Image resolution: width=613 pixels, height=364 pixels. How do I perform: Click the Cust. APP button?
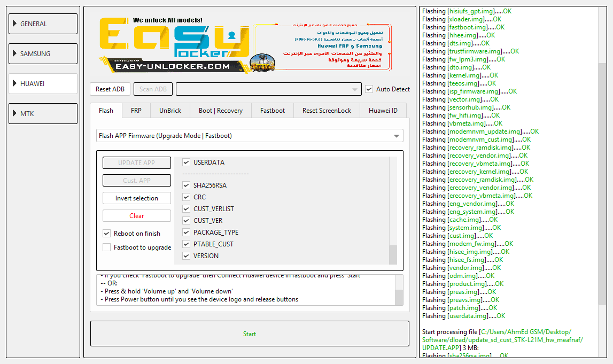[136, 180]
